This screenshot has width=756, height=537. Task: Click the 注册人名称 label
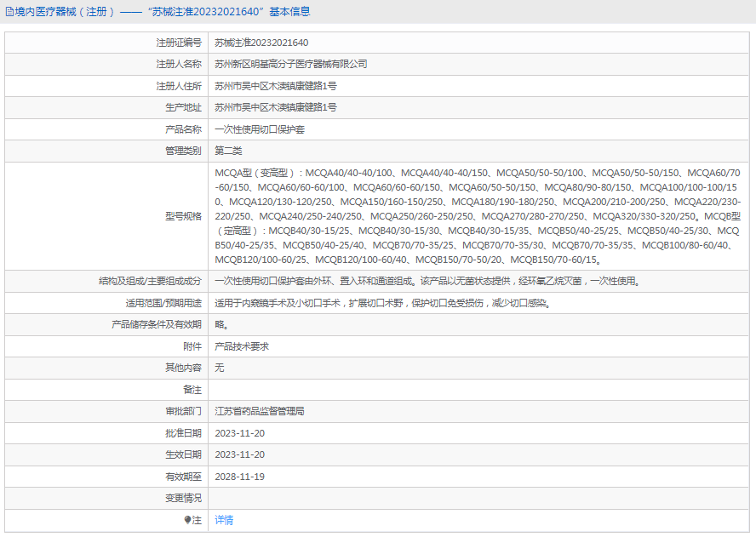pyautogui.click(x=179, y=64)
